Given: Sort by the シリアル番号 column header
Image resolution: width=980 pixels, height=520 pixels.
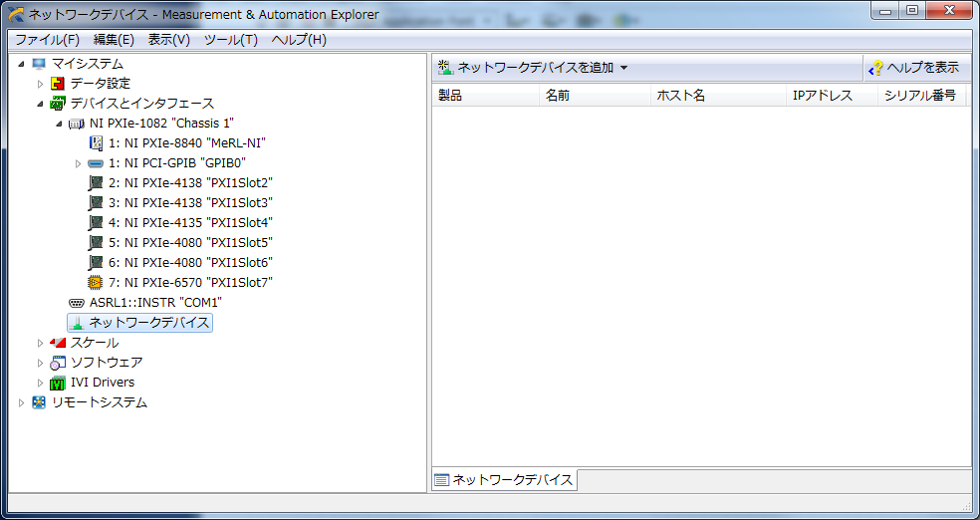Looking at the screenshot, I should point(922,95).
